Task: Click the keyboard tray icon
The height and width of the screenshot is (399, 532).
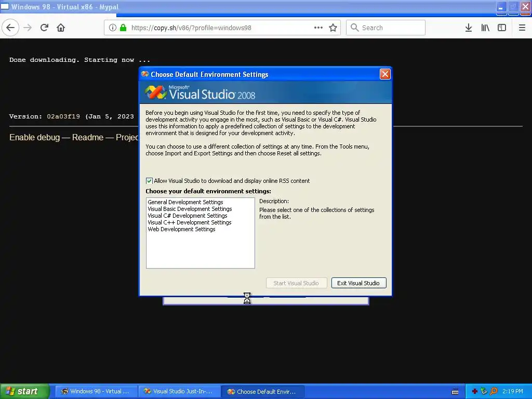Action: [x=455, y=392]
